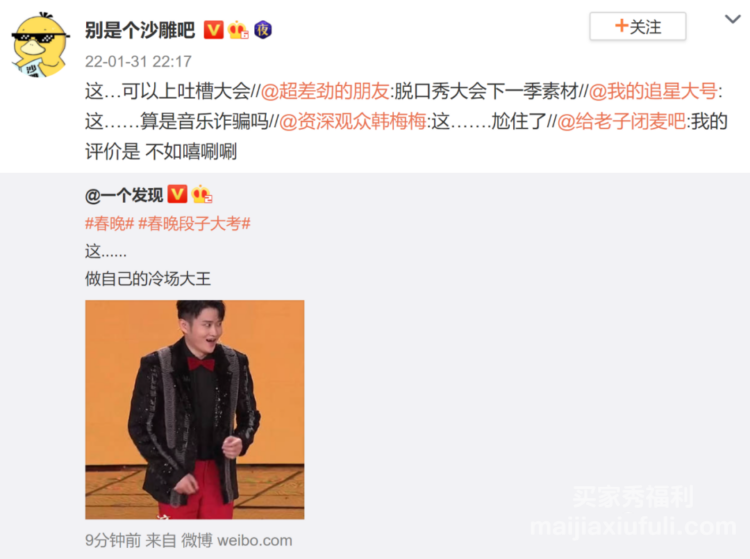
Task: Click the crown badge next to 一个发现
Action: click(201, 194)
